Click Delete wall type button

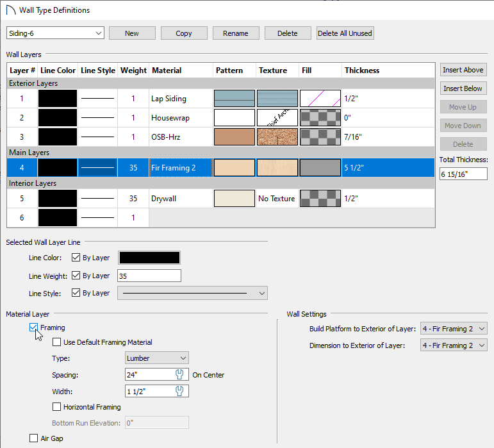click(288, 33)
